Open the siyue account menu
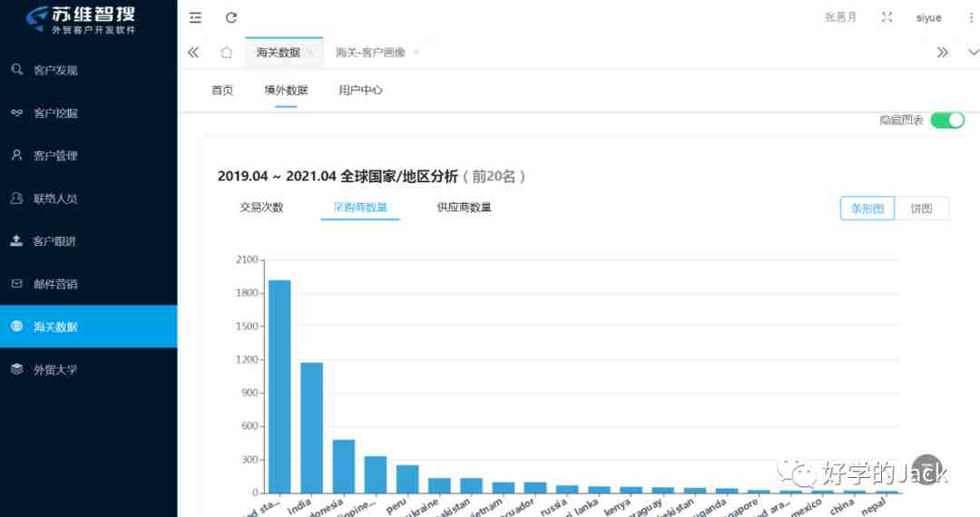This screenshot has height=517, width=980. pyautogui.click(x=929, y=17)
